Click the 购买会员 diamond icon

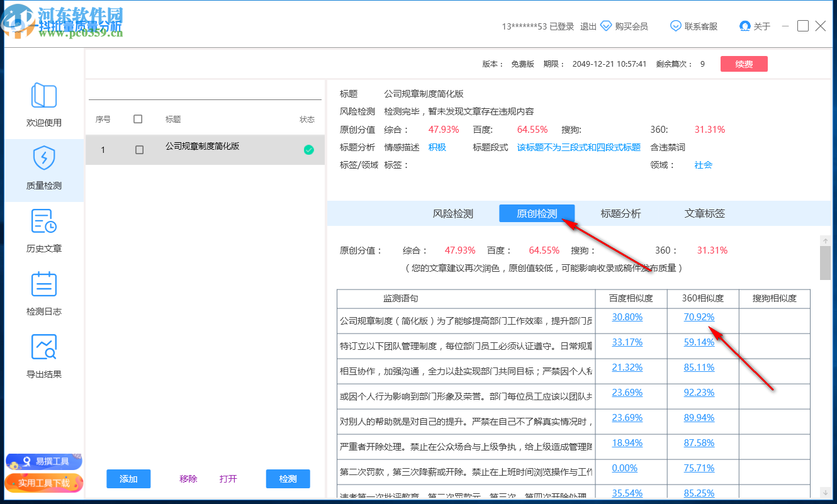point(606,26)
